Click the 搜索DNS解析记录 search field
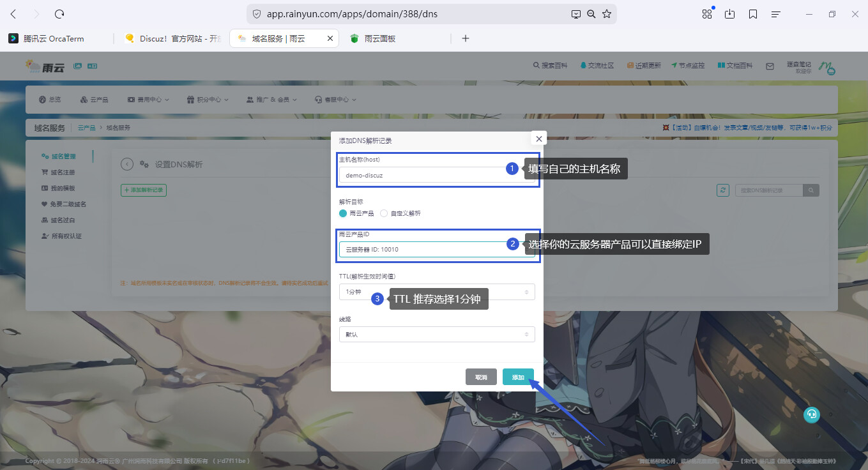 [x=770, y=190]
